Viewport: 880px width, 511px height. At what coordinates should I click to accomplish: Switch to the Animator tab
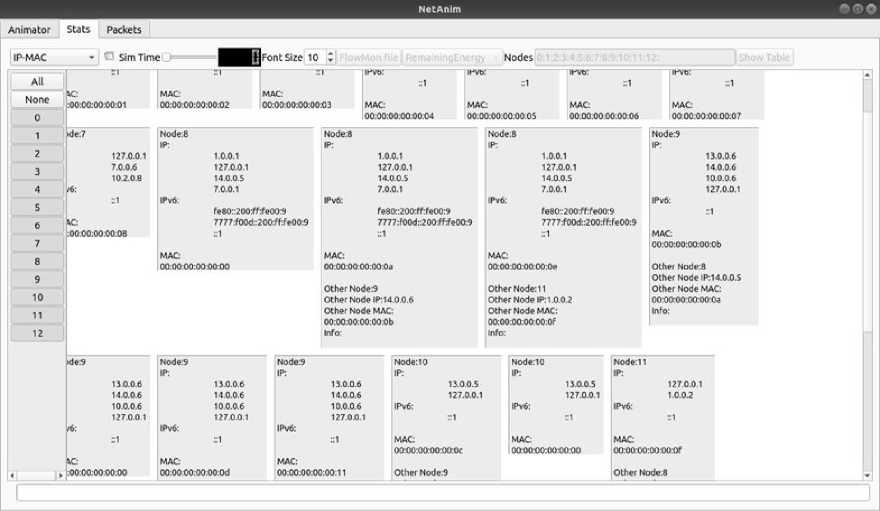click(x=29, y=30)
